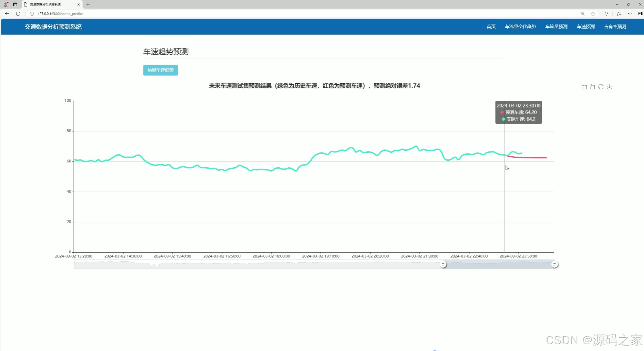Open 车流量变化趋势 navigation item

click(520, 27)
